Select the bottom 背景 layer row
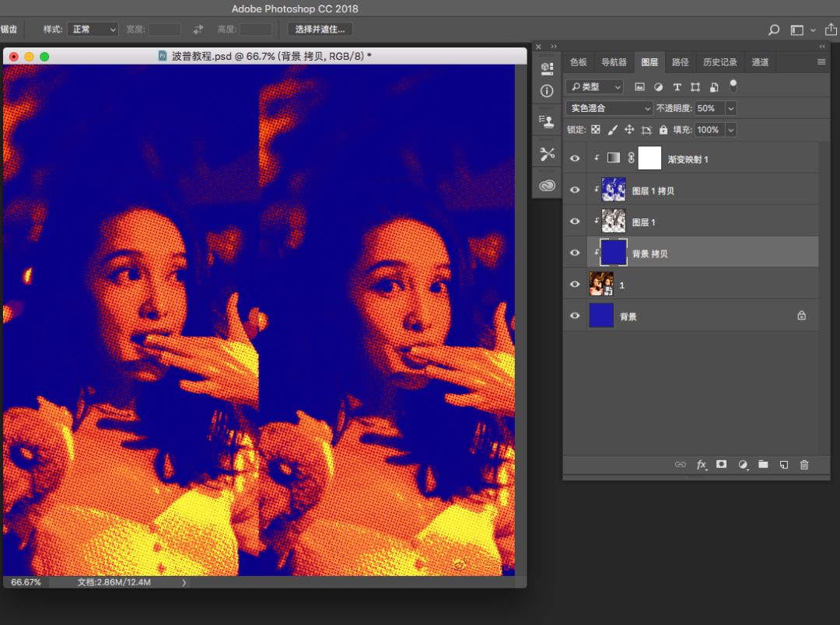The width and height of the screenshot is (840, 625). (x=691, y=316)
